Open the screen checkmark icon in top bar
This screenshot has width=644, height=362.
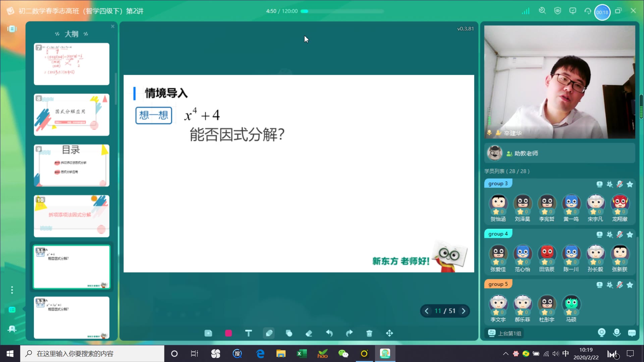click(573, 11)
